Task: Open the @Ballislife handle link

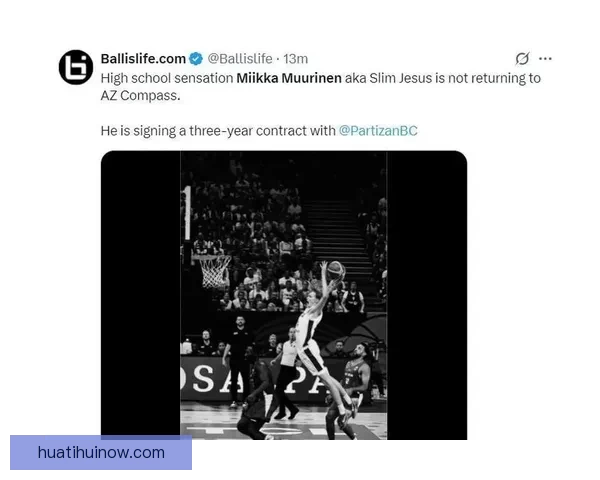Action: click(x=240, y=59)
